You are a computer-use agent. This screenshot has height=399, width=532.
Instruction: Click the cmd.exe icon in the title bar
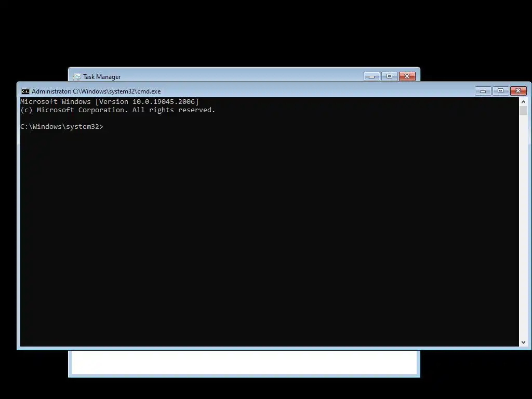pos(25,91)
